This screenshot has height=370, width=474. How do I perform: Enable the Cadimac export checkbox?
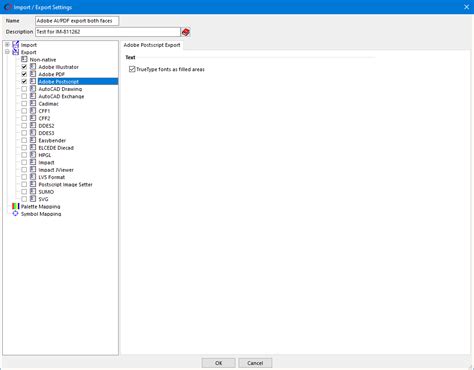(24, 103)
